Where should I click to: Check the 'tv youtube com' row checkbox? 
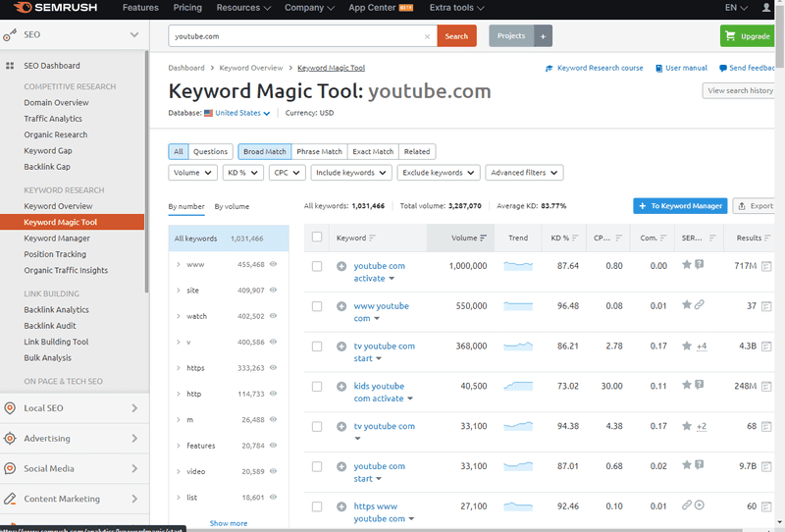[317, 427]
